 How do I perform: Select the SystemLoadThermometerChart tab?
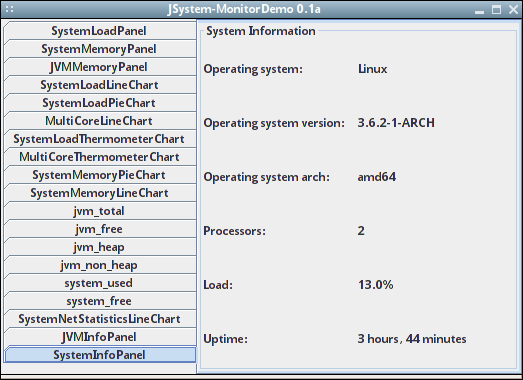click(x=100, y=139)
